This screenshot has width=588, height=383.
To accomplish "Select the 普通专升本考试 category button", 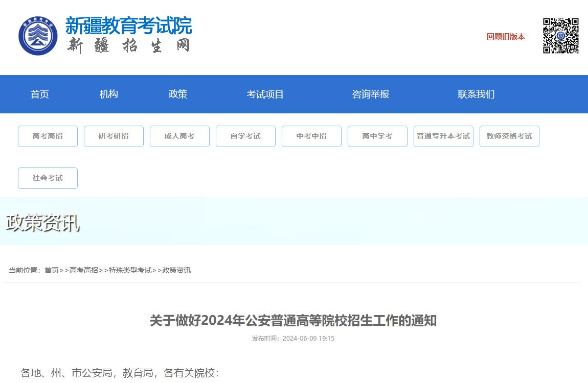I will click(443, 136).
